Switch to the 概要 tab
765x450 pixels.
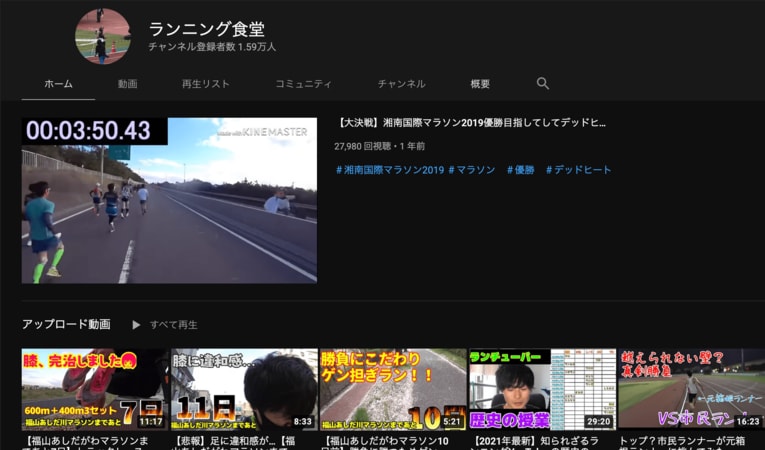[480, 84]
